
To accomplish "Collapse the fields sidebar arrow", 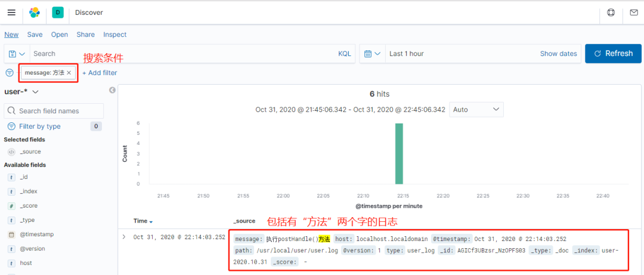I will pos(112,91).
